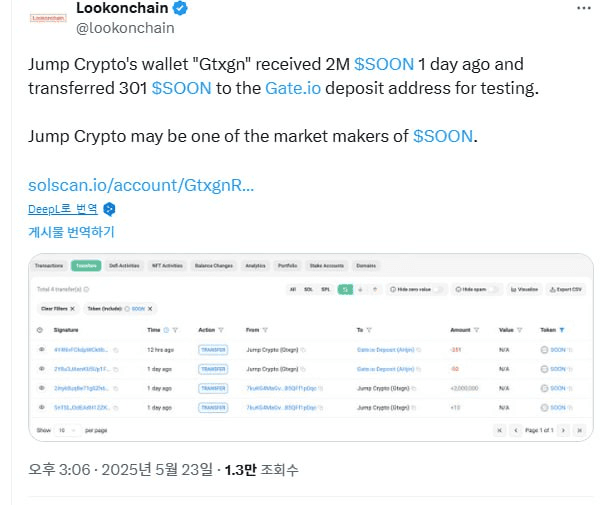The width and height of the screenshot is (602, 505).
Task: Open the From column filter funnel
Action: [265, 330]
